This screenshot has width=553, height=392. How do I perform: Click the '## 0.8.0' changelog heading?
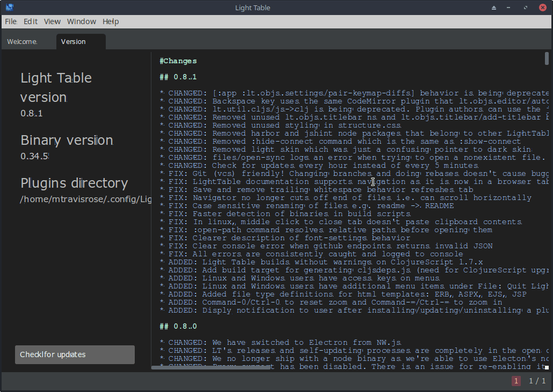[178, 326]
